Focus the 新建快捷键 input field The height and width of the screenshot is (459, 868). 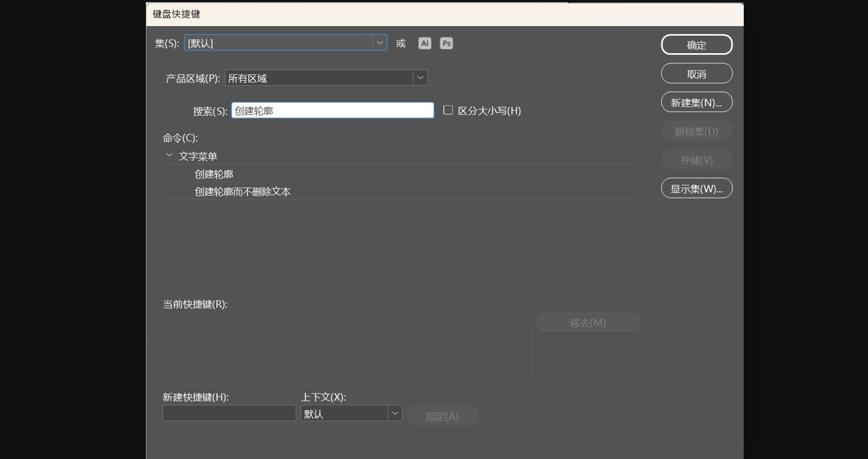tap(229, 413)
